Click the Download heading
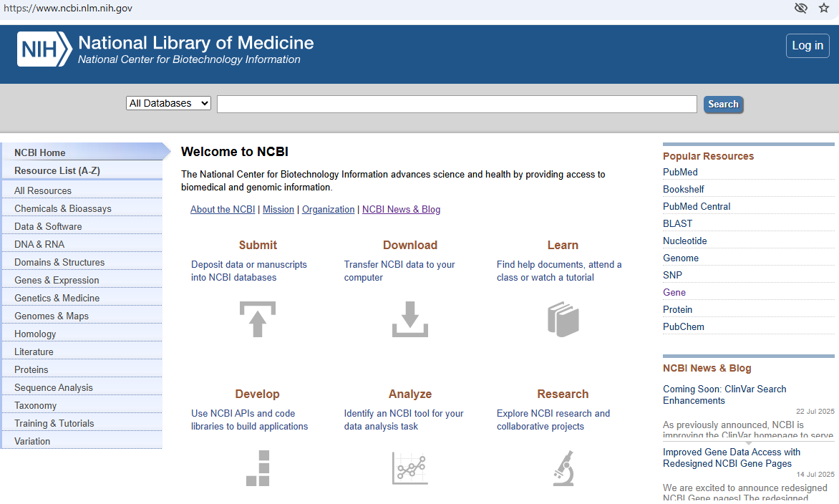Viewport: 839px width, 504px height. [410, 245]
